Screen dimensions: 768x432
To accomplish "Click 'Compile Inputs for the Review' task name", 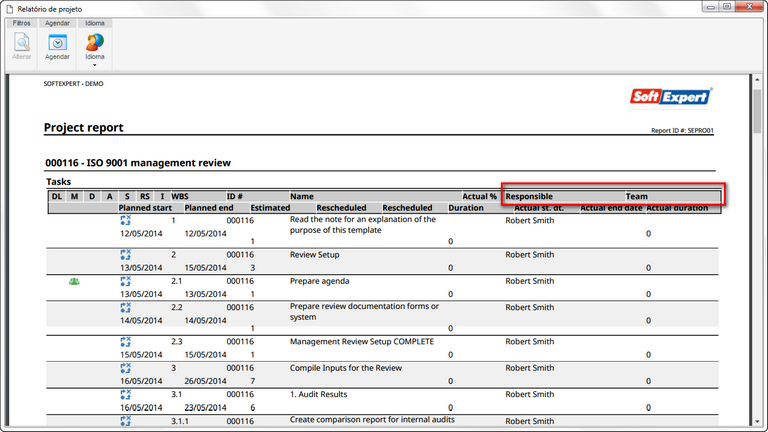I will click(346, 368).
